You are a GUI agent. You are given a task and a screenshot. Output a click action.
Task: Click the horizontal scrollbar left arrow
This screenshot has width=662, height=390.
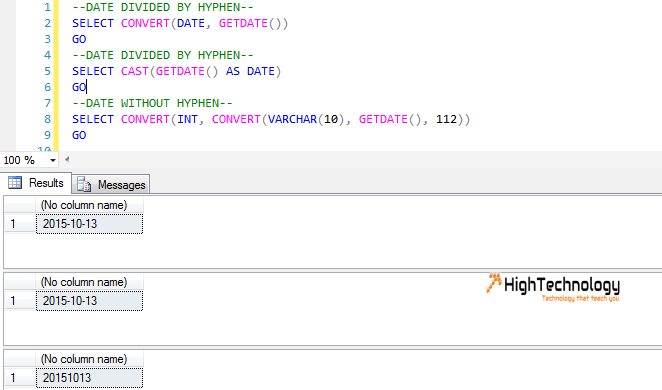point(67,160)
